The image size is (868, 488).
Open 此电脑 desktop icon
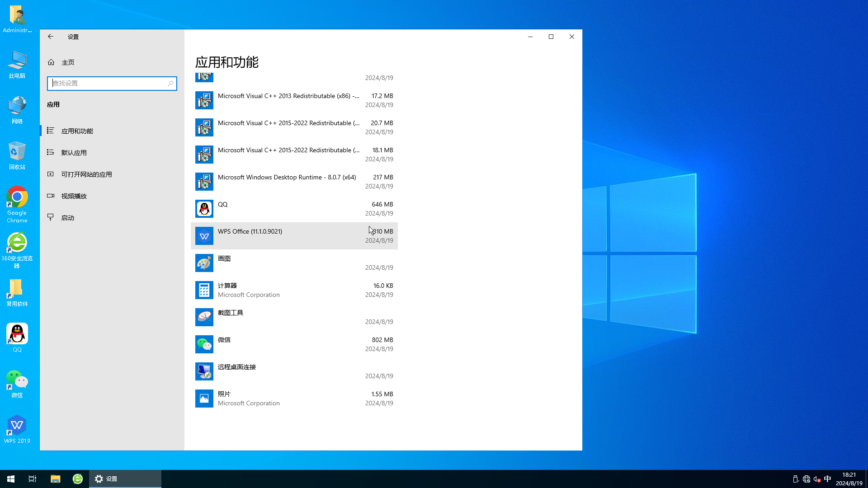tap(17, 65)
